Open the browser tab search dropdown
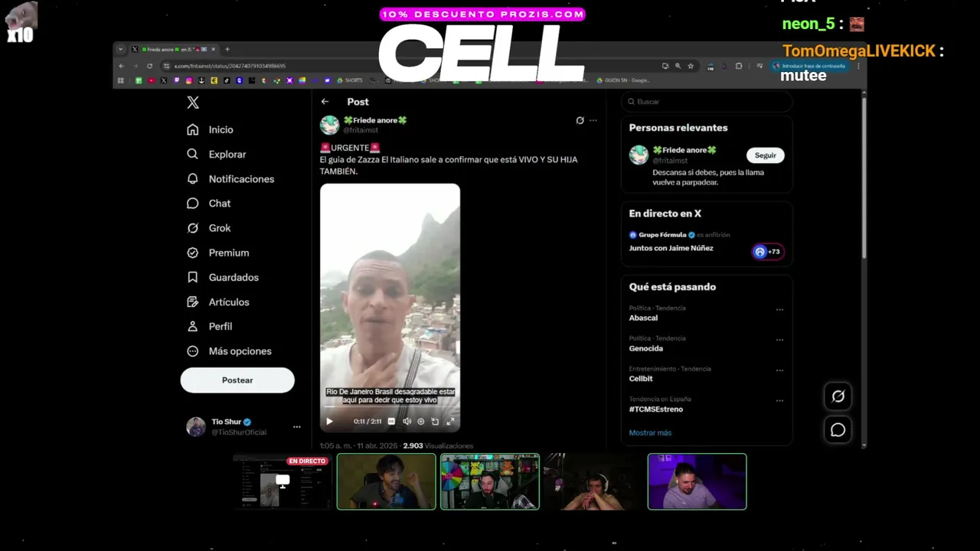Screen dimensions: 980x551 120,49
